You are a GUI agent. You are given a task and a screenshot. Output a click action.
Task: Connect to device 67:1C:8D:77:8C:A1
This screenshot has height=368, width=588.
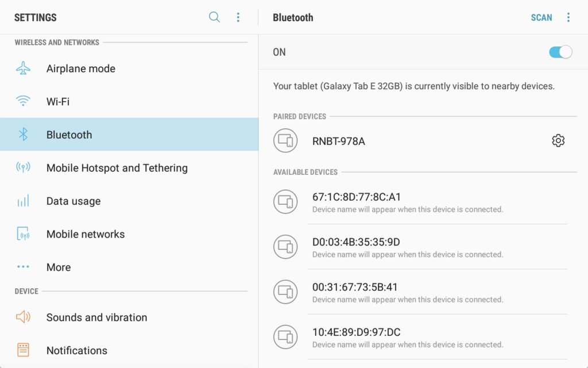click(356, 202)
